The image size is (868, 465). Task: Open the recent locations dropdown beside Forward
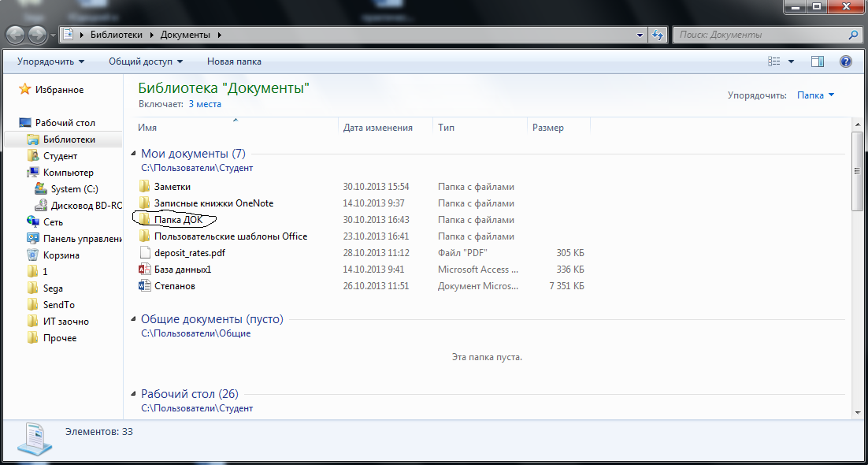(53, 35)
